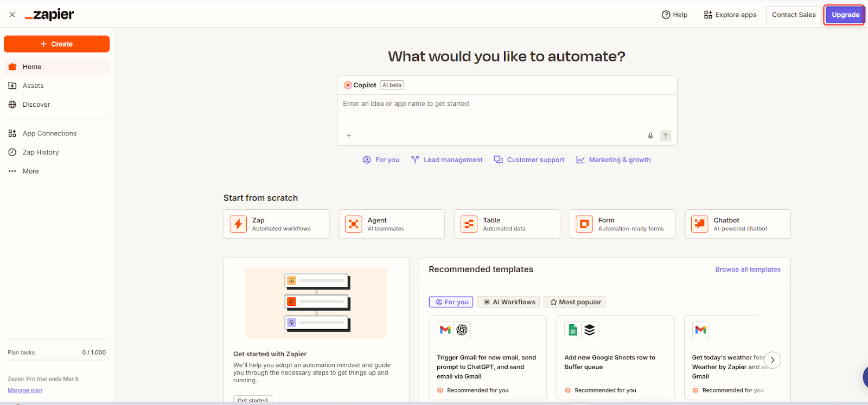
Task: Click the Zapier logo
Action: click(x=49, y=15)
